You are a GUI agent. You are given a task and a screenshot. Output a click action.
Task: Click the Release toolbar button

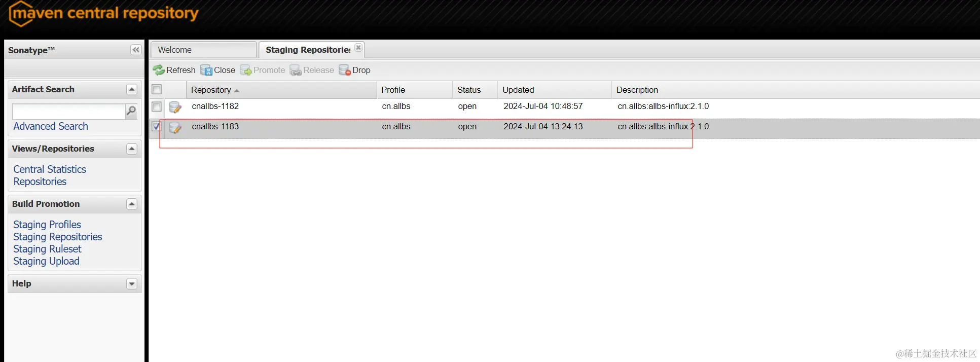click(x=312, y=70)
